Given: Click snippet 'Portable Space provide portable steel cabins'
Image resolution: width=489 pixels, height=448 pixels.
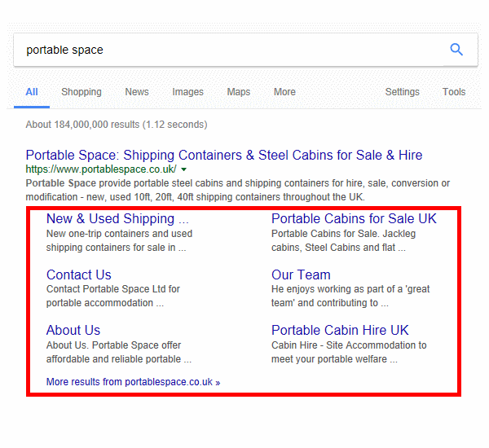Looking at the screenshot, I should click(238, 190).
